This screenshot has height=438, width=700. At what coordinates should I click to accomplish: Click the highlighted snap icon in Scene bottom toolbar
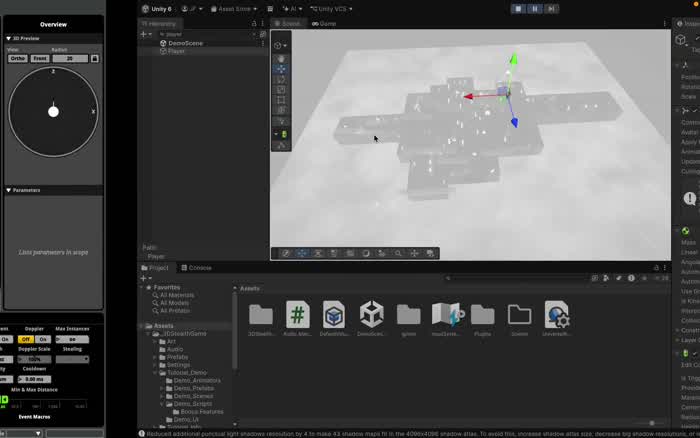click(302, 253)
